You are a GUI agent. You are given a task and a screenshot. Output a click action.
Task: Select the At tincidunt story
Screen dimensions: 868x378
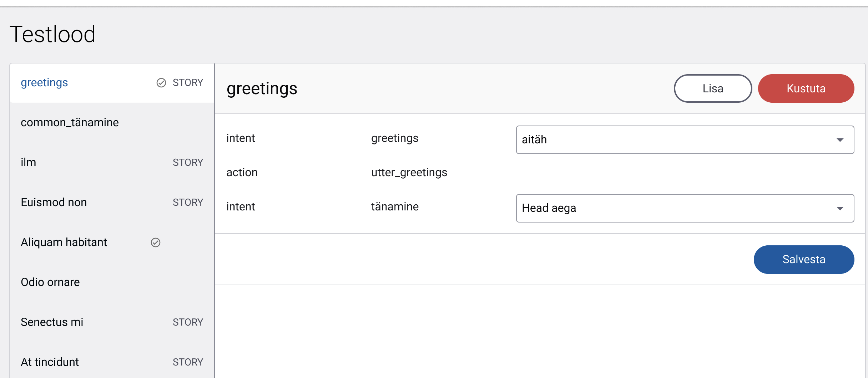(50, 362)
